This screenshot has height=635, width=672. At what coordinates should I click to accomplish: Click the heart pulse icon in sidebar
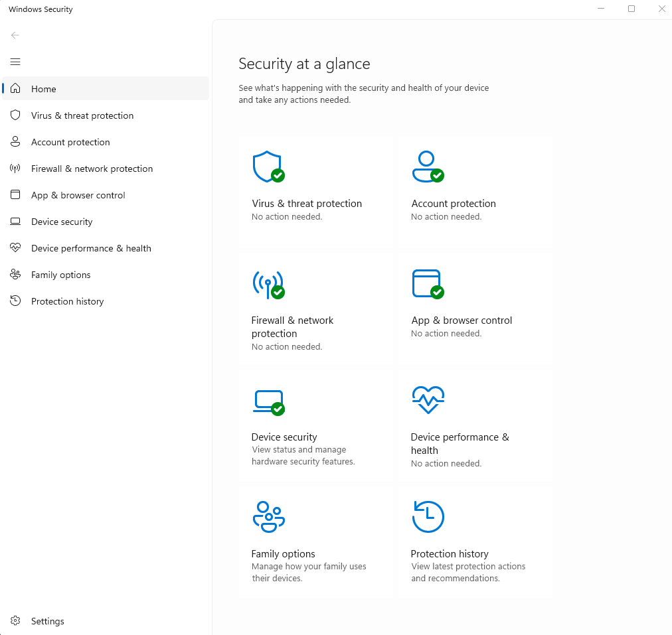coord(15,247)
